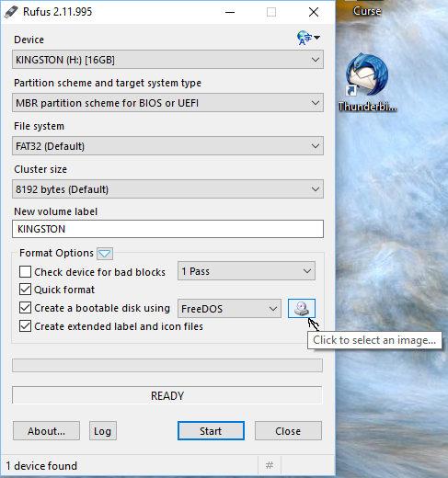This screenshot has height=478, width=448.
Task: Click the Start button
Action: click(211, 431)
